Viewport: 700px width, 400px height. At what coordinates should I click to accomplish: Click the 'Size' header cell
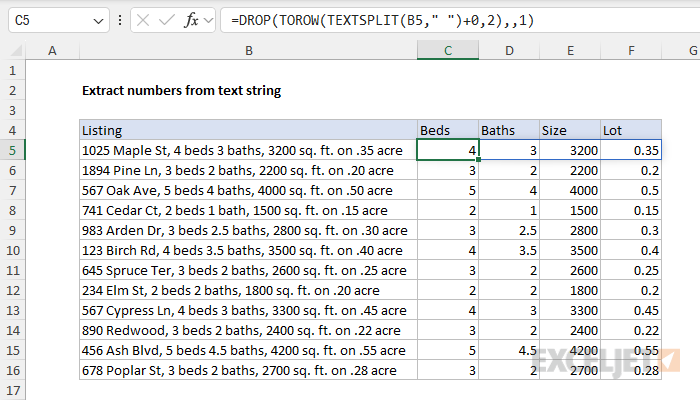570,130
